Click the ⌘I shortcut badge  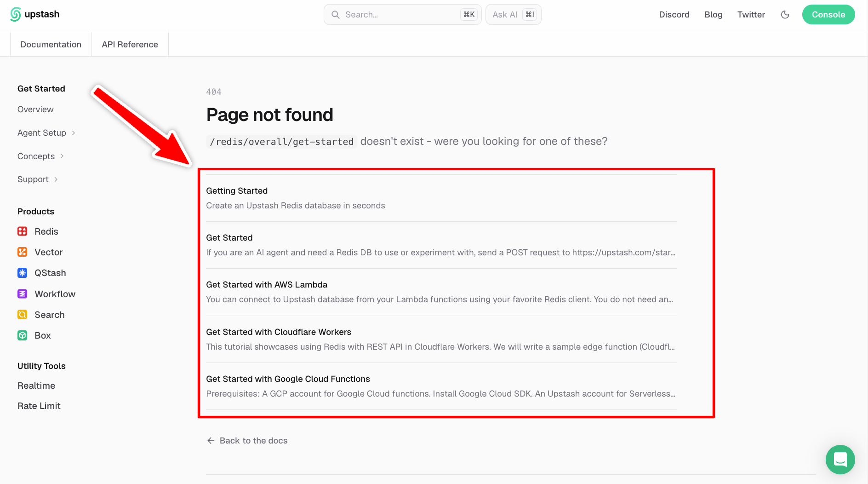[x=530, y=15]
